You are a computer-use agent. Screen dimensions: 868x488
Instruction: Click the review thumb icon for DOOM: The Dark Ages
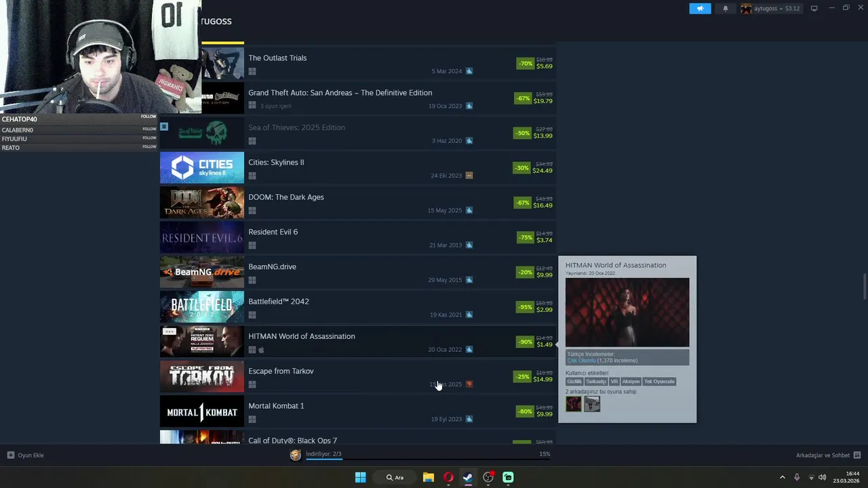pos(469,210)
